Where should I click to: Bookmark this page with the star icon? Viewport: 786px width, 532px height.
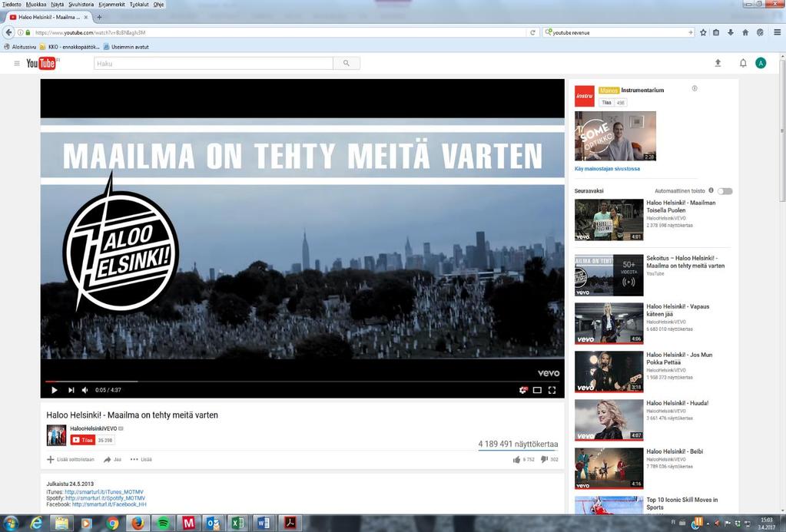pos(703,32)
